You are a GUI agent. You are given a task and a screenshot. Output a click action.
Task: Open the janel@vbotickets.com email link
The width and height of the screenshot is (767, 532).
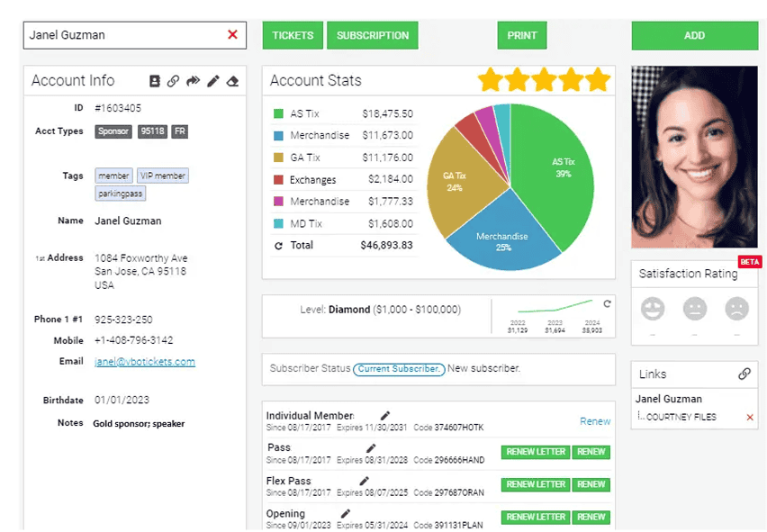[x=145, y=362]
